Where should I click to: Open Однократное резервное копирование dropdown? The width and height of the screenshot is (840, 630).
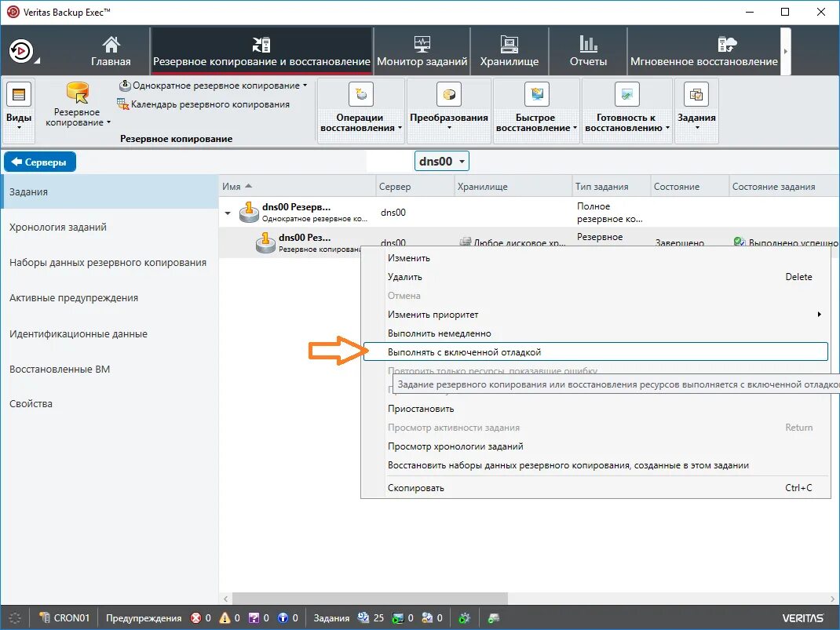pyautogui.click(x=213, y=85)
